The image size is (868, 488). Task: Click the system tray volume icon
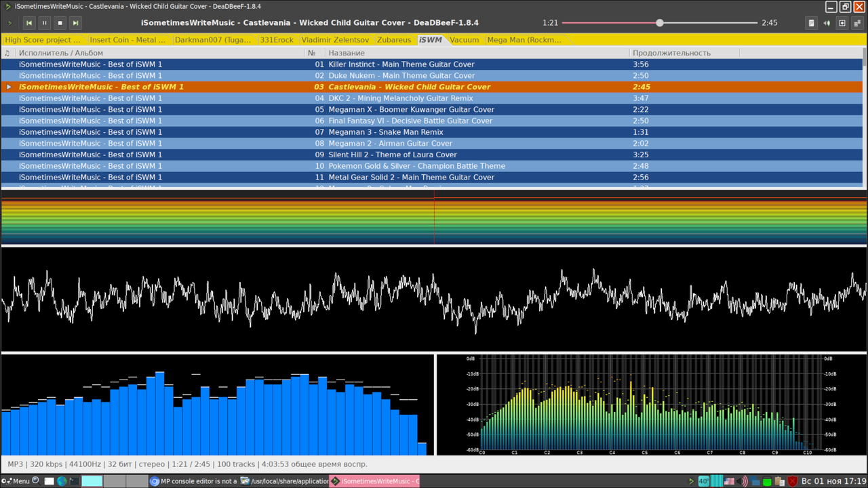click(x=743, y=481)
